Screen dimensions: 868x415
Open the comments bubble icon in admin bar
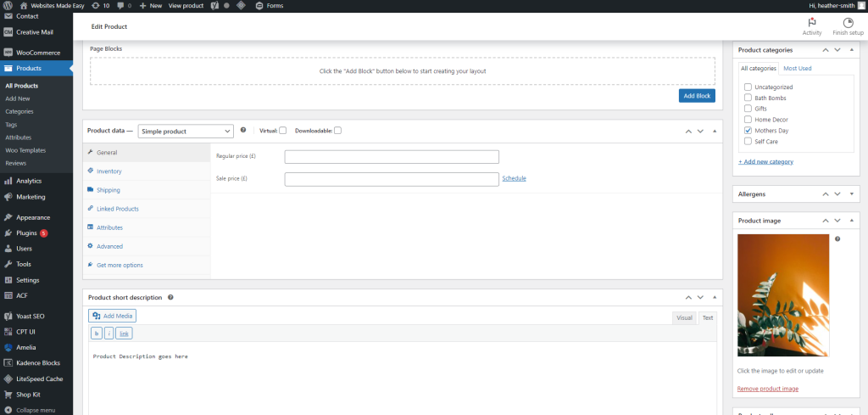point(120,5)
